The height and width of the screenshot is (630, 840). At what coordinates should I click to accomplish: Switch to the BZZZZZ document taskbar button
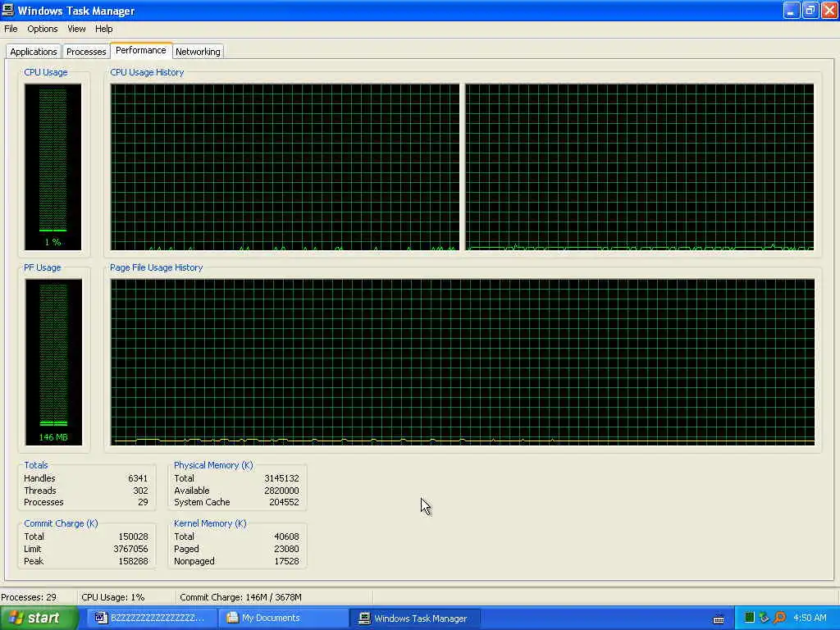pyautogui.click(x=152, y=619)
